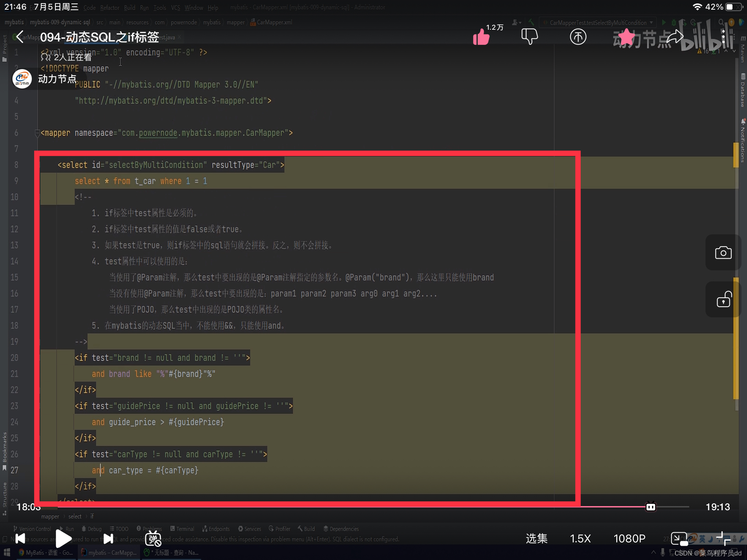Tap the thumbs-down dislike icon
The width and height of the screenshot is (747, 560).
(x=529, y=36)
